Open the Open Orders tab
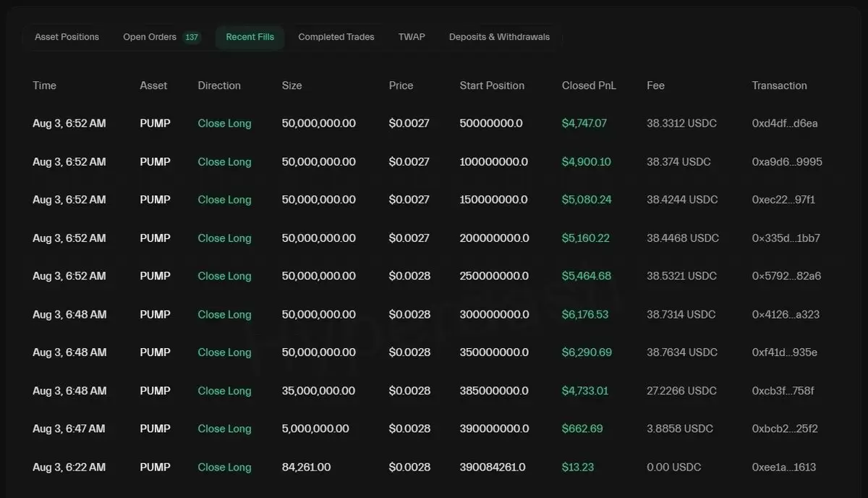Screen dimensions: 868x498 (161, 37)
